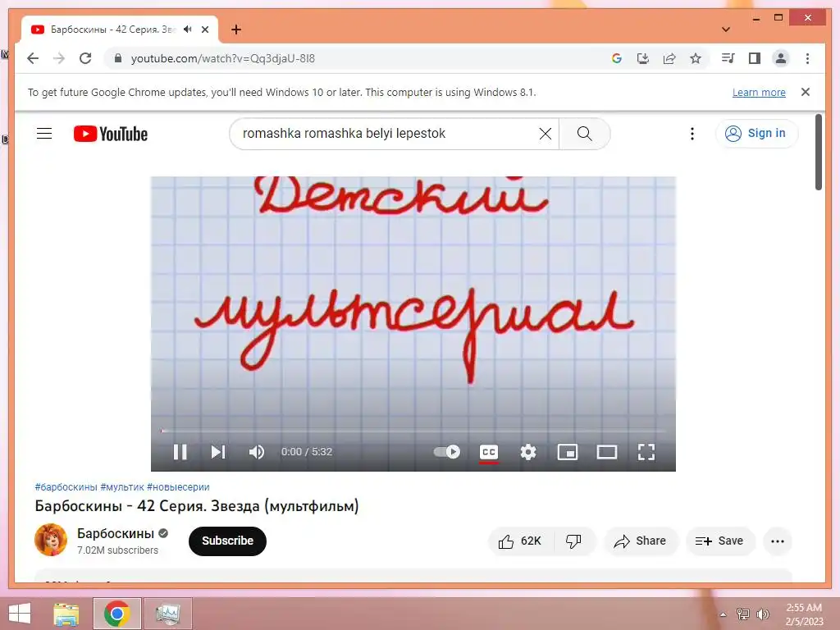Screen dimensions: 840x630
Task: Click Learn more about Chrome updates
Action: (x=759, y=92)
